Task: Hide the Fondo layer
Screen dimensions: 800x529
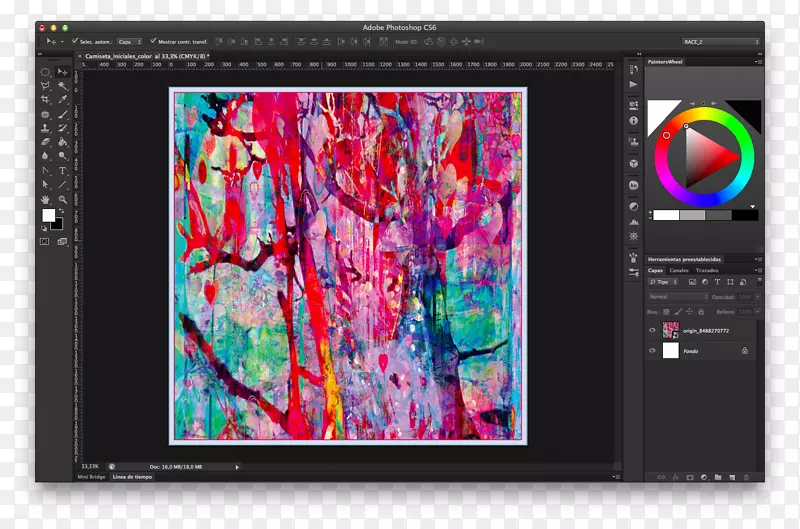Action: pos(652,351)
